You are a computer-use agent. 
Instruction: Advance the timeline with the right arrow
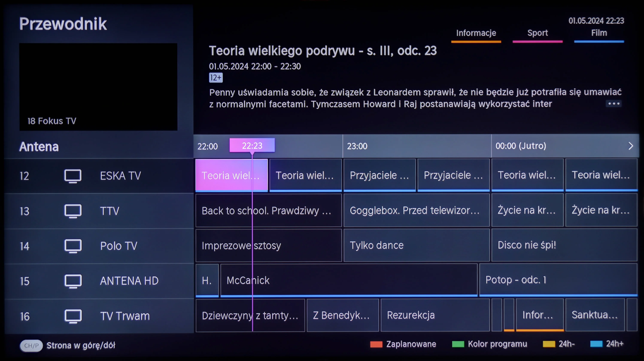point(631,146)
